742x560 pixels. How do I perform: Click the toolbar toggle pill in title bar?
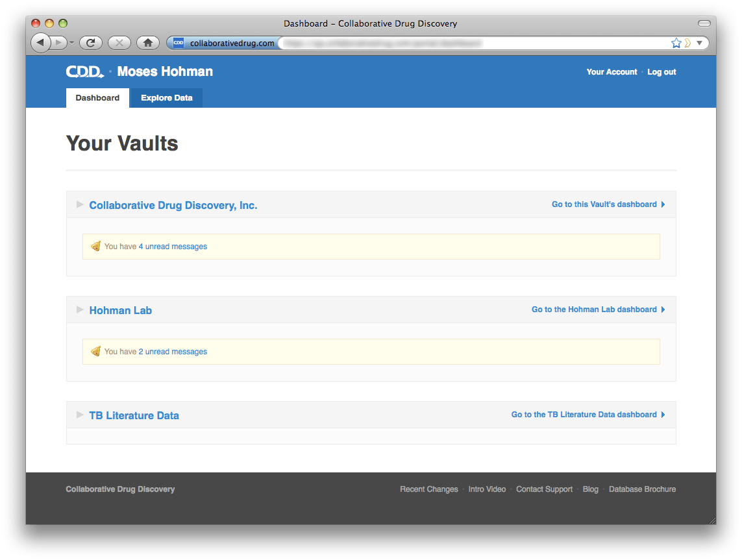point(704,23)
